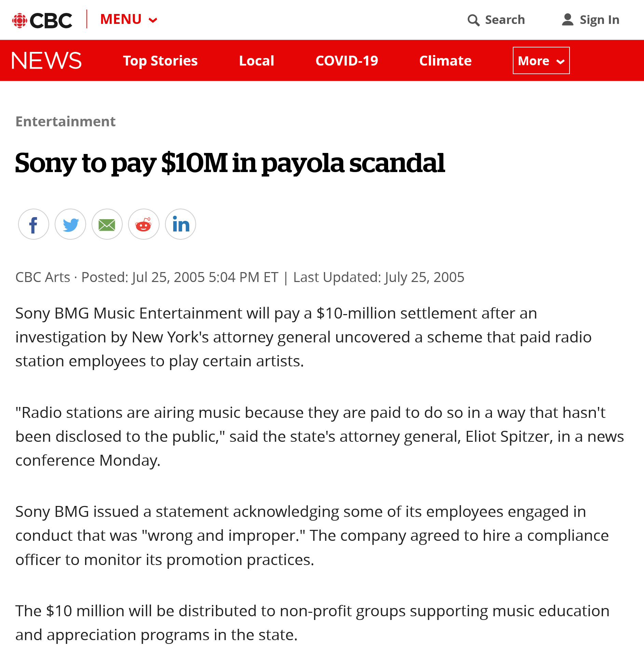Open the COVID-19 section
This screenshot has width=644, height=663.
coord(347,61)
